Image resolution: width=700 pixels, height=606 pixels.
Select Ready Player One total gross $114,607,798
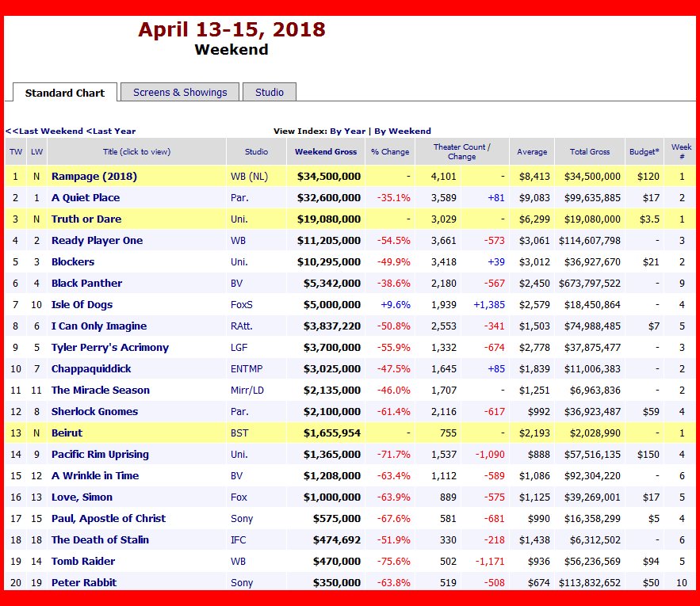click(x=590, y=241)
